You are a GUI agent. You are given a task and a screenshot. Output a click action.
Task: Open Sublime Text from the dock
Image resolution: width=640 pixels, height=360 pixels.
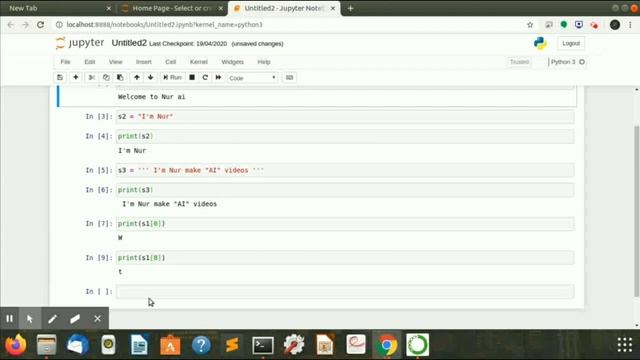tap(232, 345)
